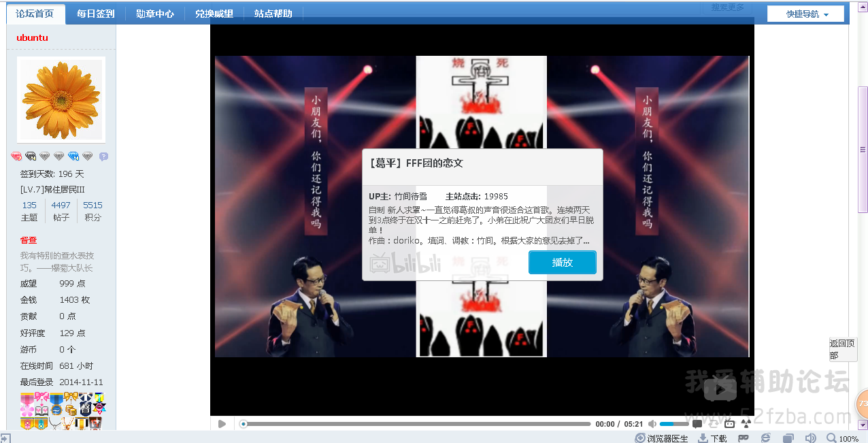Click the 在线时间 681 小时 stat row
The image size is (868, 443).
click(57, 366)
